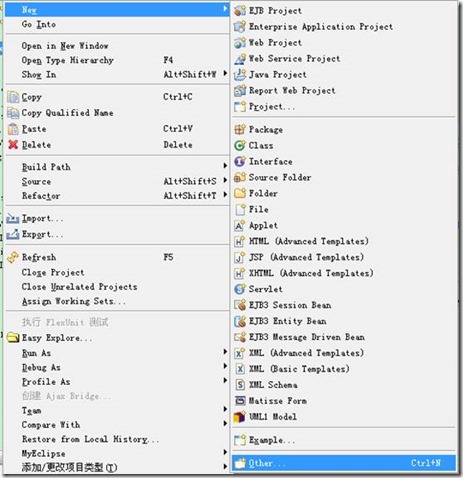Expand the Profile As submenu arrow
This screenshot has height=478, width=463.
[225, 381]
